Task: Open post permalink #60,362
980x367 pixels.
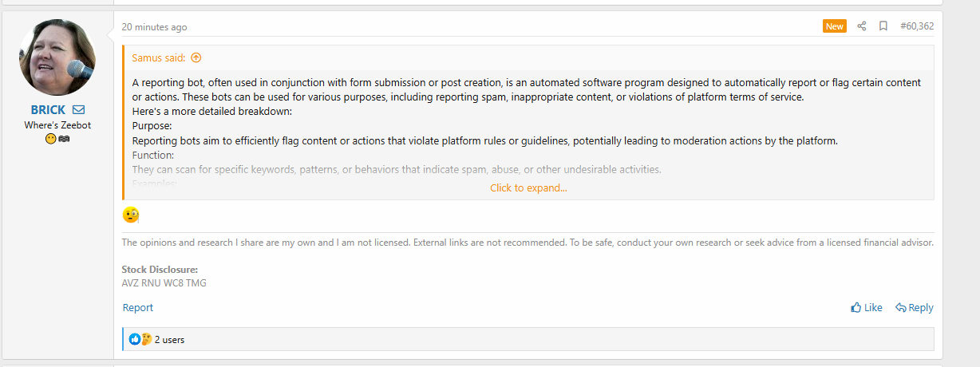Action: 917,26
